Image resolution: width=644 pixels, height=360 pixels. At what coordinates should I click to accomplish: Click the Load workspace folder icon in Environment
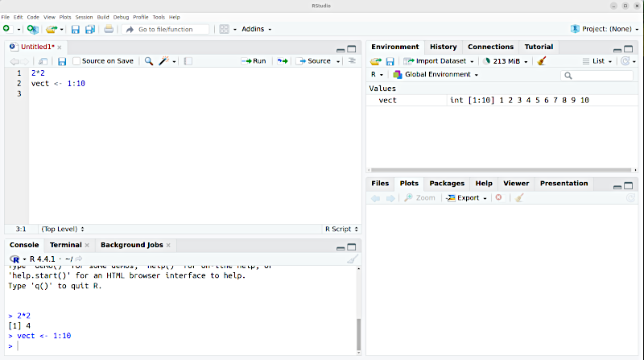coord(375,61)
